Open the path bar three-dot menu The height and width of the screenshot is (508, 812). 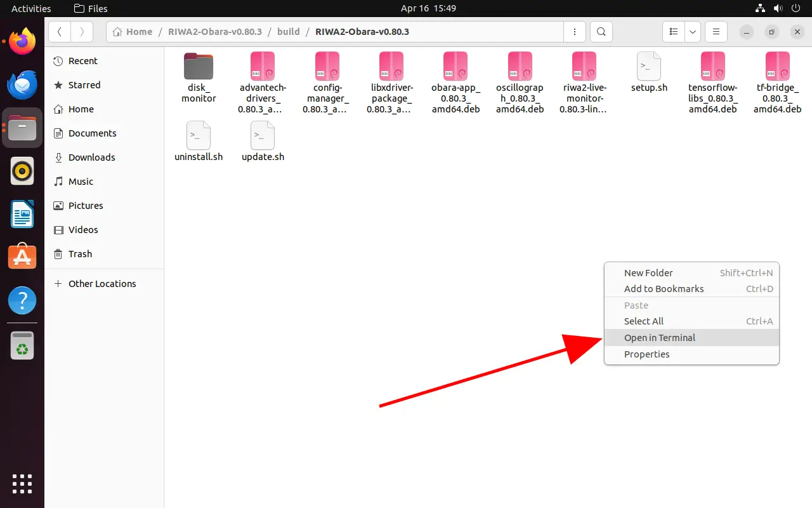pyautogui.click(x=575, y=32)
